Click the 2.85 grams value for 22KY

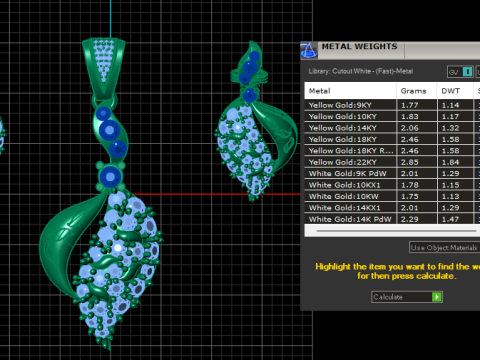tap(409, 162)
